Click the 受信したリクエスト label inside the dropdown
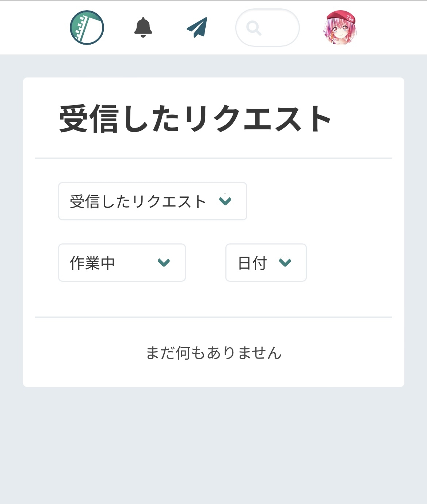 click(138, 201)
